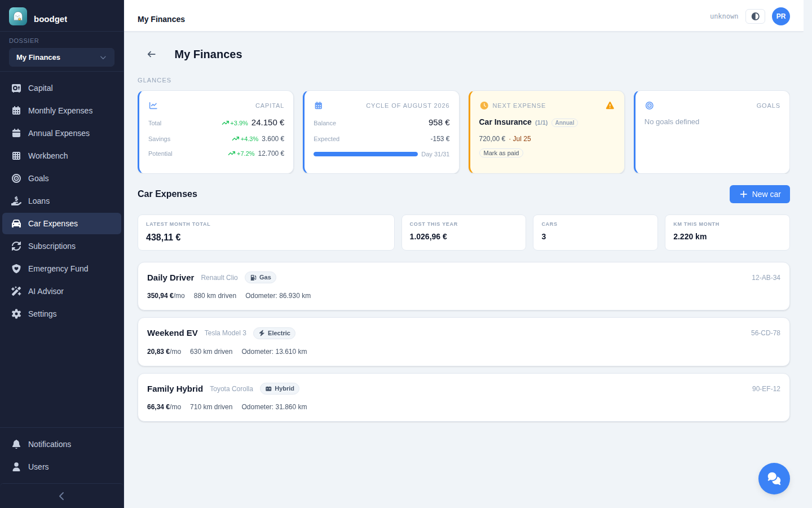Add a car with New car button

pos(760,194)
